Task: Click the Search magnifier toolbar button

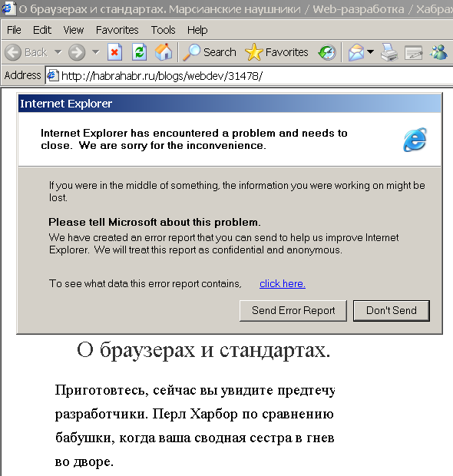Action: coord(210,52)
